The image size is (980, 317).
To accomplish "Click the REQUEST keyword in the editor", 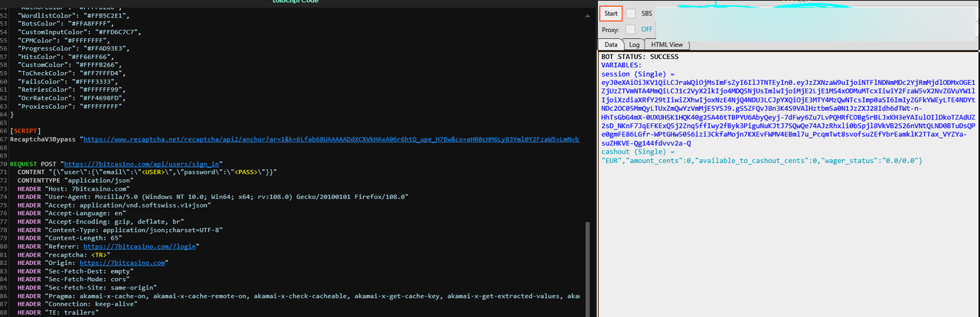I will tap(23, 164).
